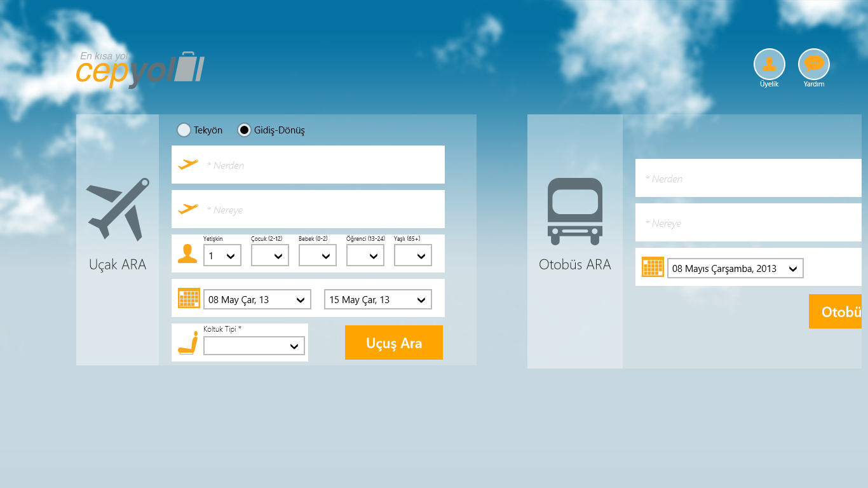Click the bus date calendar icon
The image size is (868, 488).
point(653,267)
